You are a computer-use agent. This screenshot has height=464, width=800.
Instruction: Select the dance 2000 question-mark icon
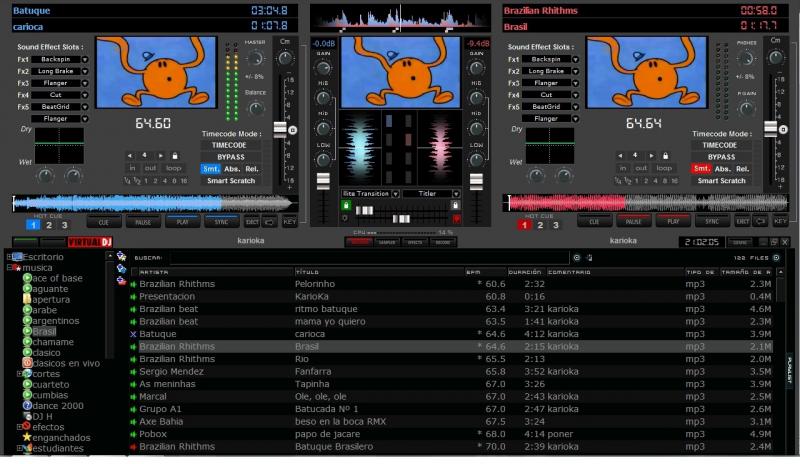pyautogui.click(x=28, y=405)
